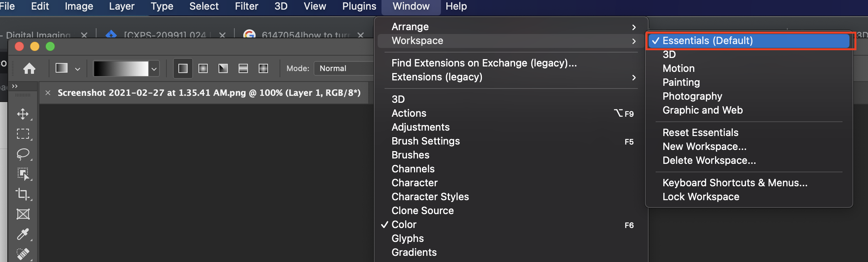
Task: Choose Brush Settings from Window menu
Action: pos(426,141)
